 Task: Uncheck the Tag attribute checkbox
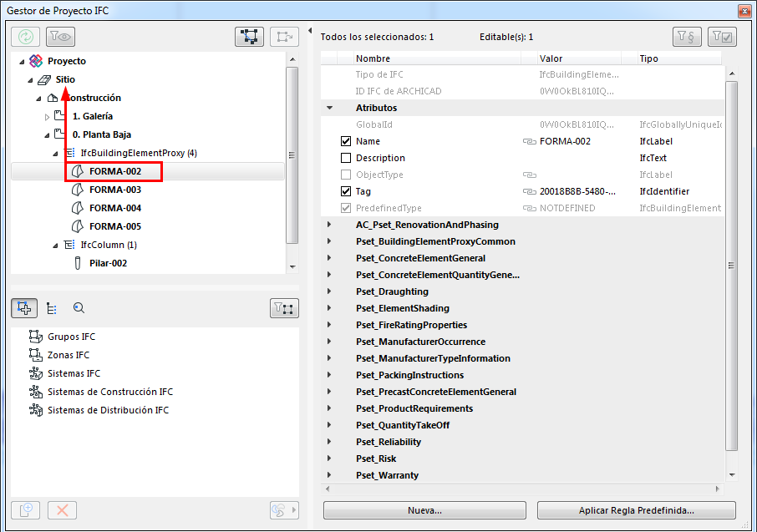click(346, 191)
